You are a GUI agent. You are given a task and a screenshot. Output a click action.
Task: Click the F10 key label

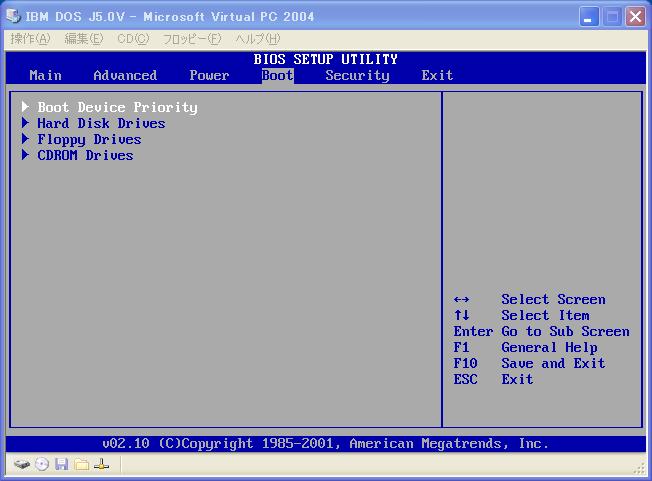(x=465, y=363)
